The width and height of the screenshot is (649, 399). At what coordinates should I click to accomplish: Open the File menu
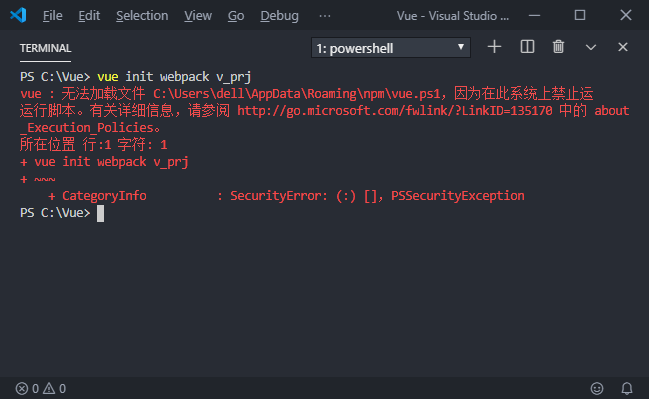[53, 16]
